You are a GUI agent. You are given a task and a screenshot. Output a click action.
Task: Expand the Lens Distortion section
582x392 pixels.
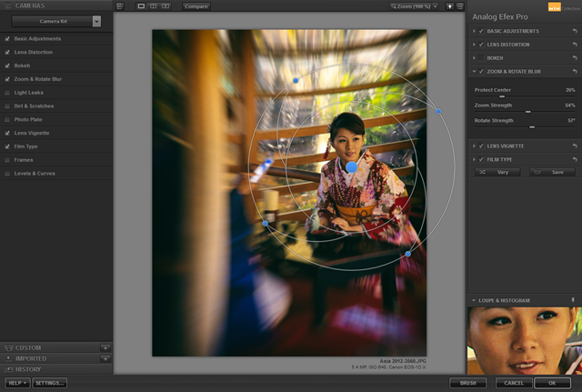[474, 44]
